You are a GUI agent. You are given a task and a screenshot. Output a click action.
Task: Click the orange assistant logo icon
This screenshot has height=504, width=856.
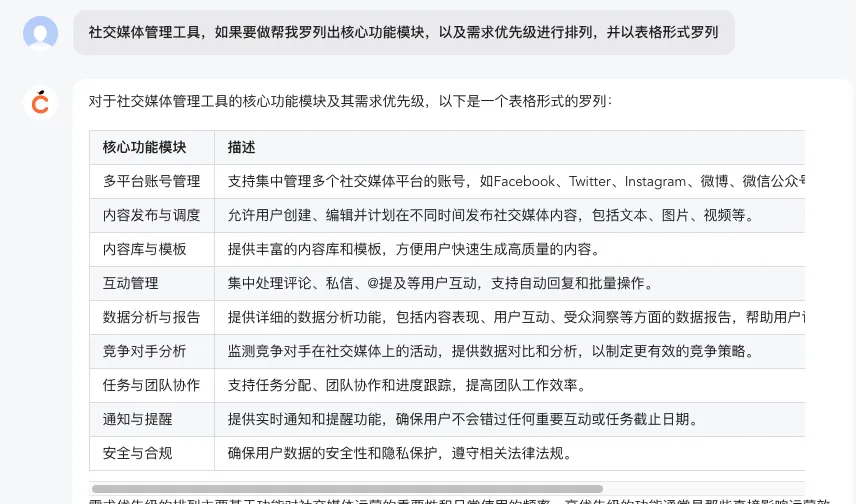click(x=40, y=102)
